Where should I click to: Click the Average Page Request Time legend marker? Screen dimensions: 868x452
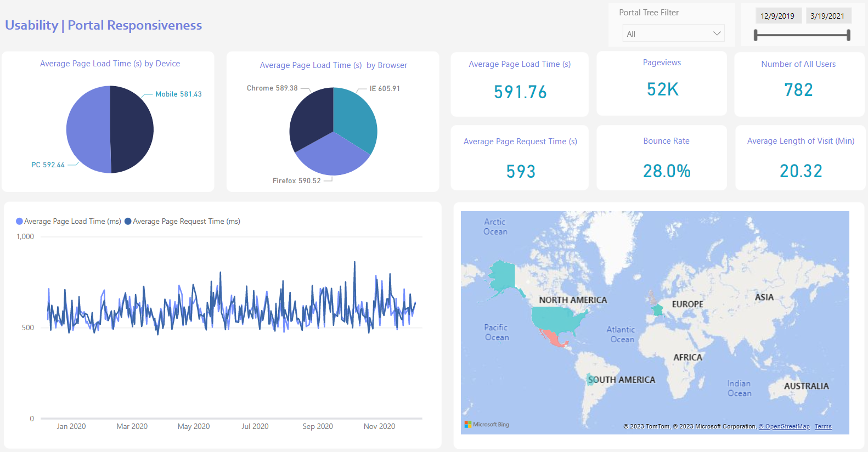pyautogui.click(x=128, y=222)
